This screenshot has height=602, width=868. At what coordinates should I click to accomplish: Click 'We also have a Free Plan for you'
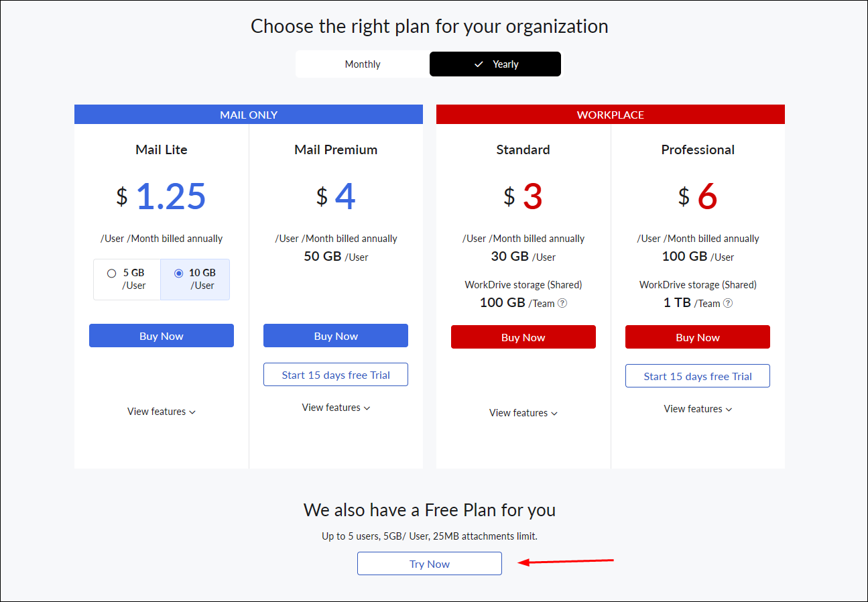[x=430, y=510]
